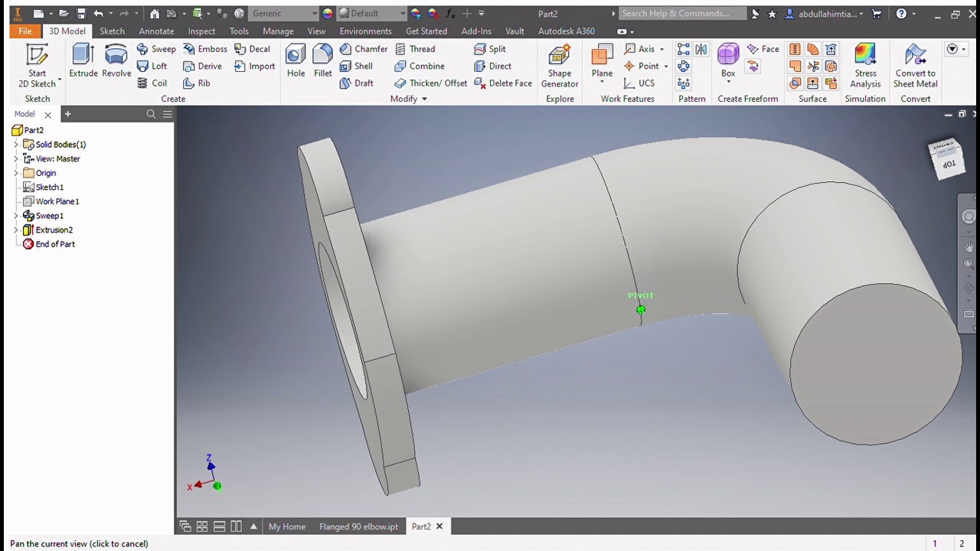Switch to Flanged 90 elbow.ipt document tab
The image size is (980, 551).
point(358,527)
